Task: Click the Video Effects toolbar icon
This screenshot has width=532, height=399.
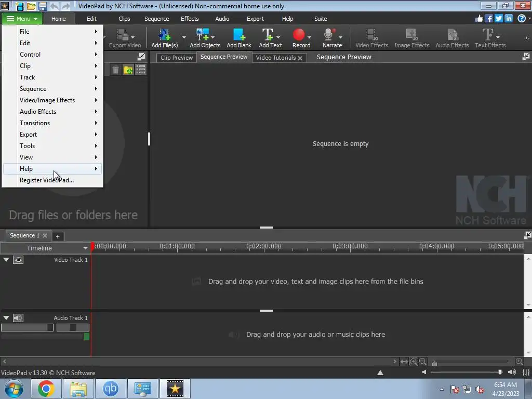Action: click(x=371, y=37)
